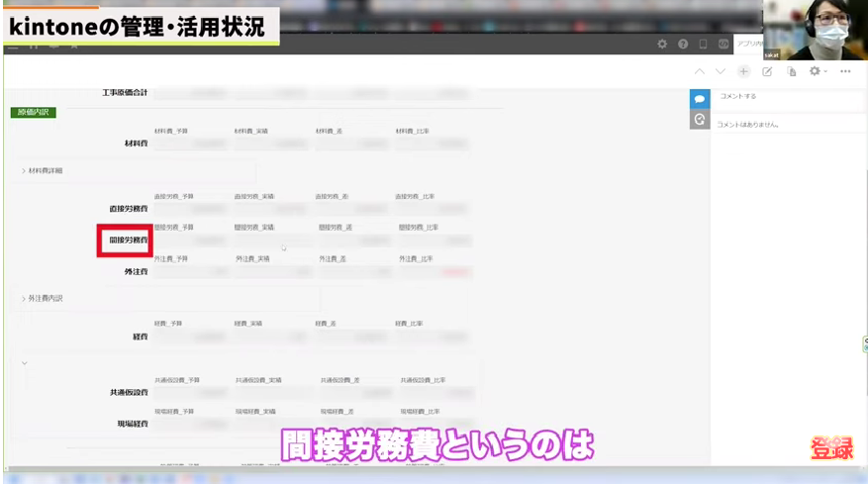Click the 共通仮設_差 field label

(340, 380)
